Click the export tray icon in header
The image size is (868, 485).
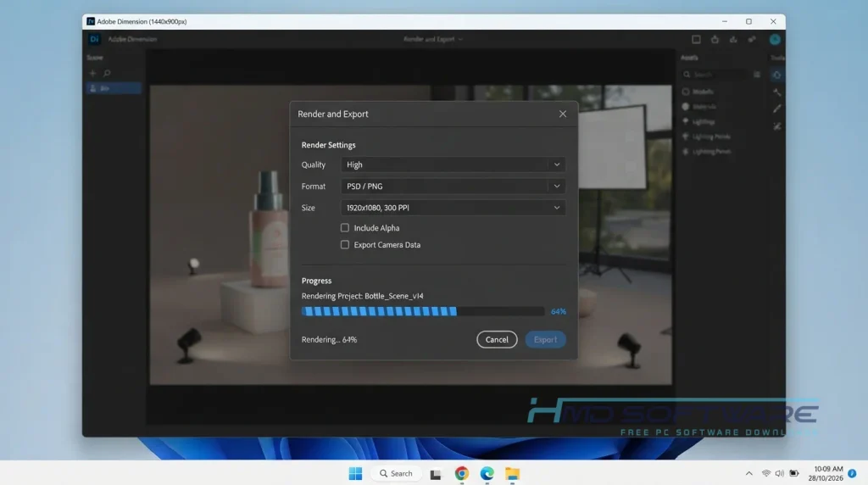coord(733,39)
